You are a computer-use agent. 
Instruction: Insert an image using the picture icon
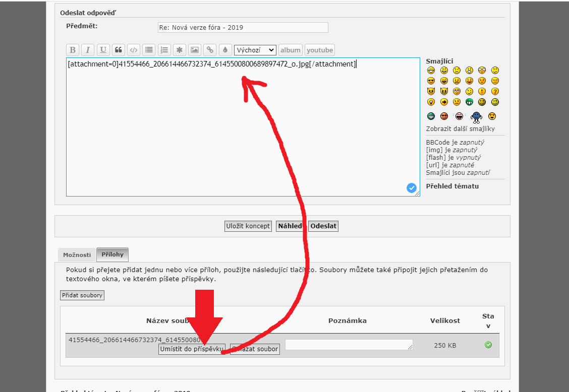[x=194, y=50]
